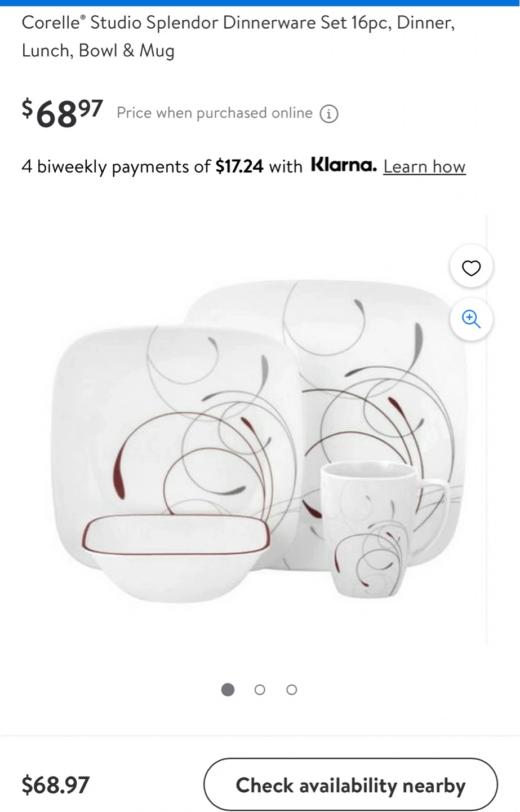Screen dimensions: 520x812
Task: Click the $17.24 biweekly payment amount
Action: tap(239, 166)
